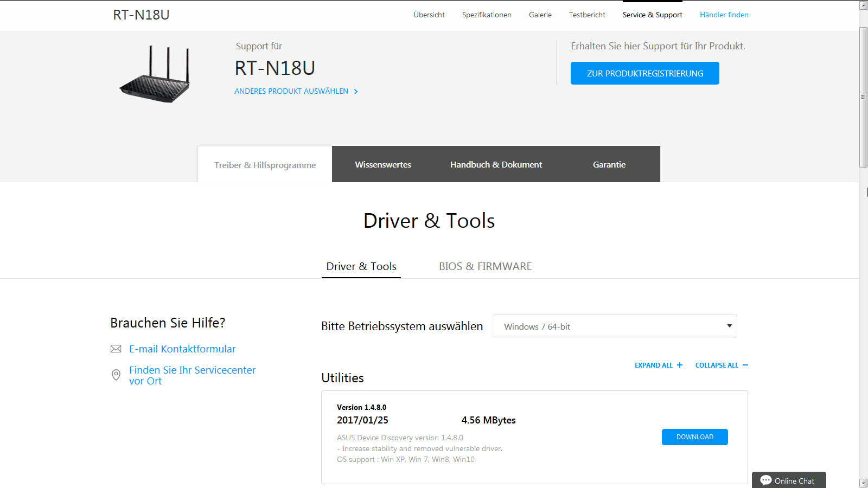Click the speech bubble icon in Online Chat
The width and height of the screenshot is (868, 488).
[766, 480]
